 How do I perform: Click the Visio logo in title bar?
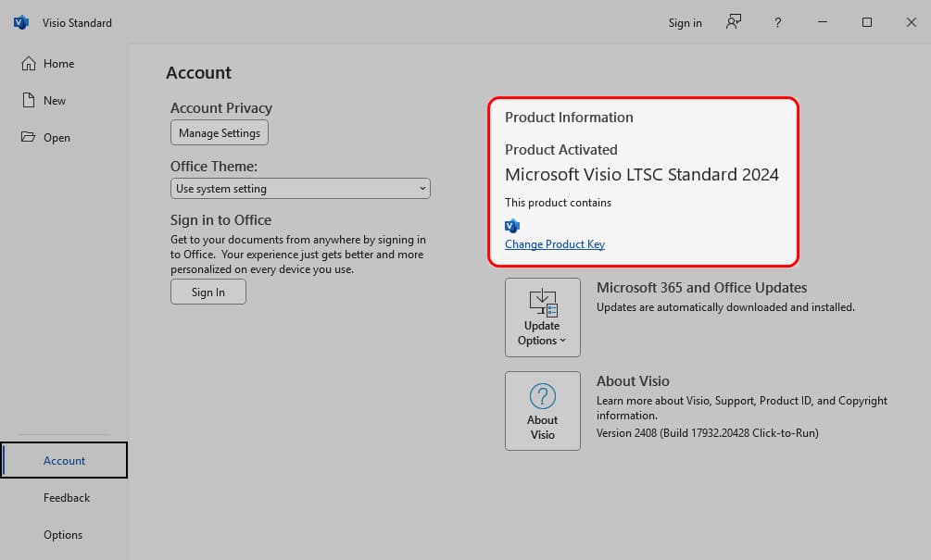tap(21, 22)
